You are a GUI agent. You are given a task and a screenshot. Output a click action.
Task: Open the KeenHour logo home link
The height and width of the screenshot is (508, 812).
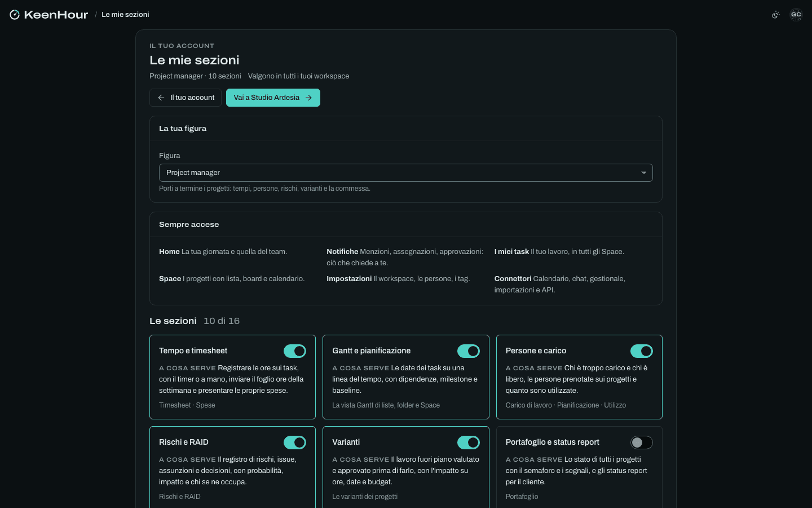[x=49, y=15]
